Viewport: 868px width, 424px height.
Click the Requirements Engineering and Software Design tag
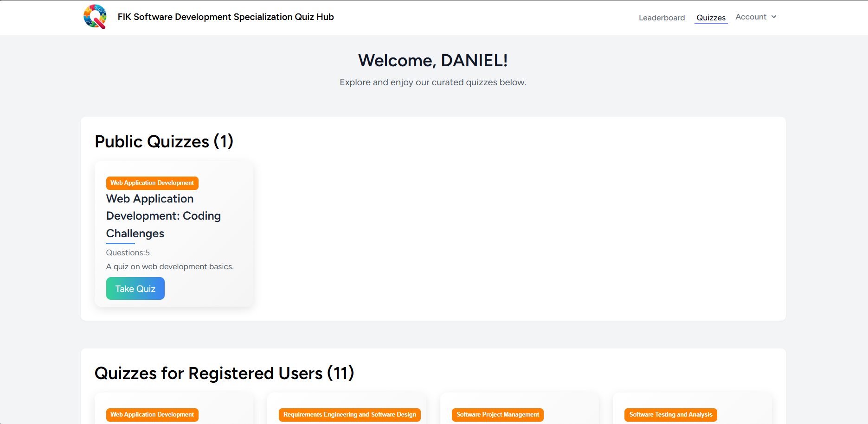(x=349, y=415)
